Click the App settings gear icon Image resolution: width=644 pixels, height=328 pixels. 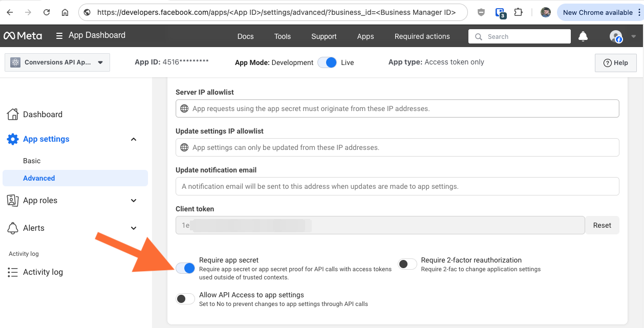[x=13, y=139]
